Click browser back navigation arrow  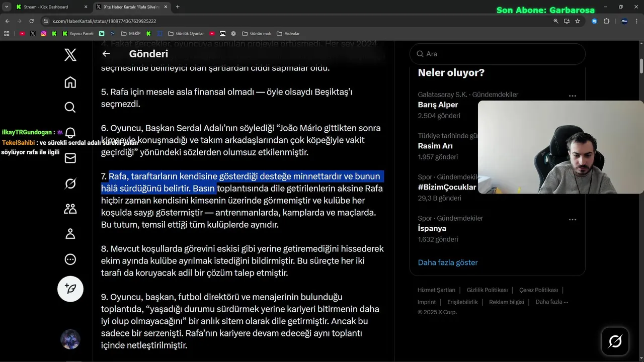[x=7, y=21]
